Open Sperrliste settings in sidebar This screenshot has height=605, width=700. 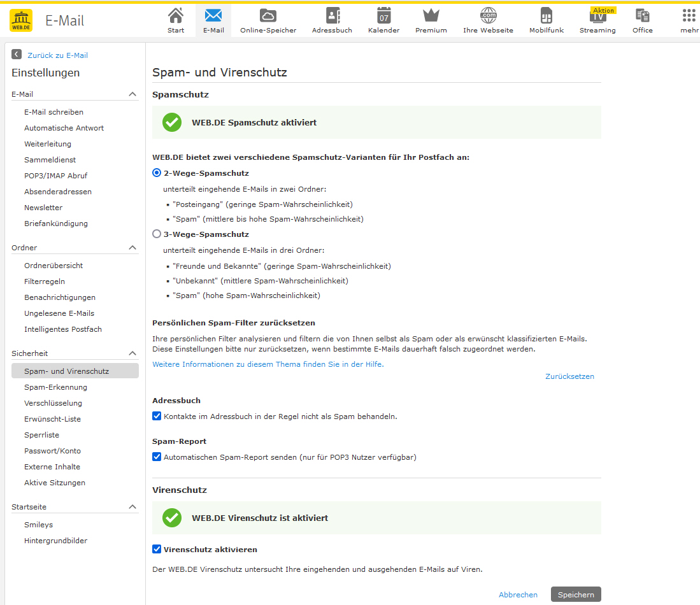(41, 435)
